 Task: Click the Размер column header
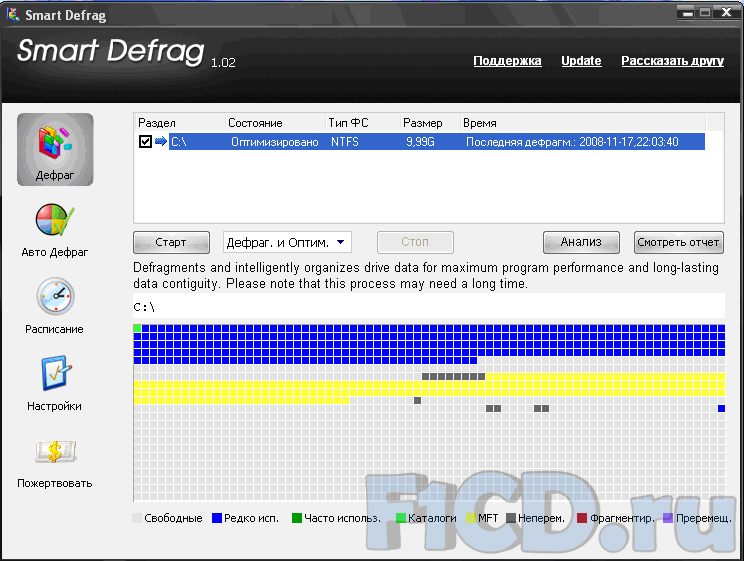click(x=430, y=123)
